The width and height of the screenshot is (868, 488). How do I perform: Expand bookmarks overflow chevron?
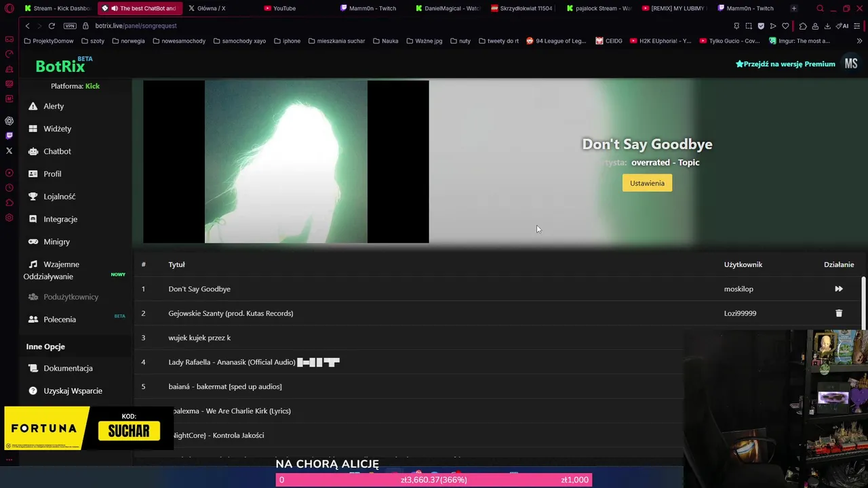pos(859,41)
